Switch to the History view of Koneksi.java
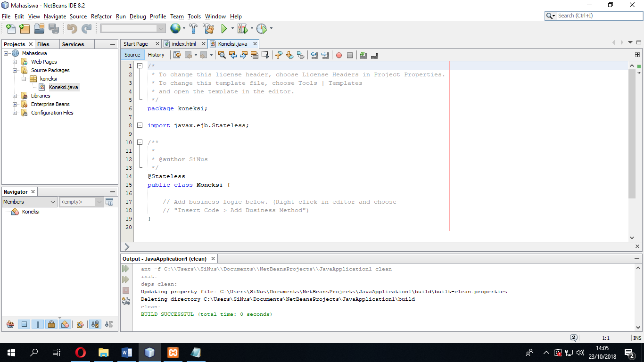The image size is (644, 362). pyautogui.click(x=157, y=55)
